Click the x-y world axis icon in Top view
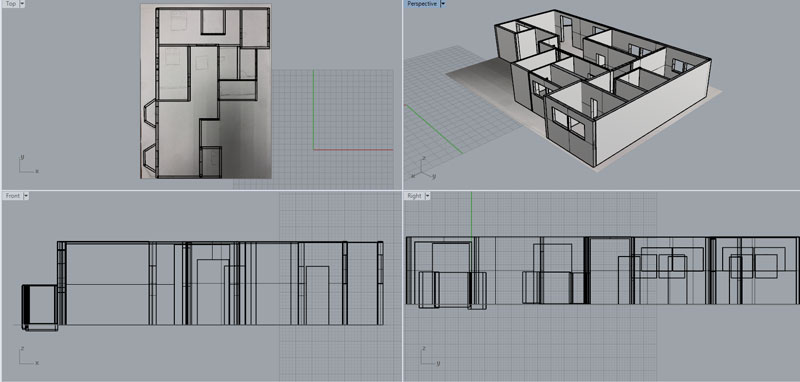The width and height of the screenshot is (800, 382). pos(28,164)
